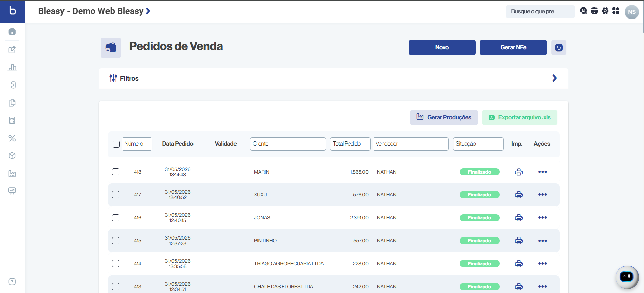The image size is (644, 293).
Task: Open actions menu for order 414
Action: pos(542,264)
